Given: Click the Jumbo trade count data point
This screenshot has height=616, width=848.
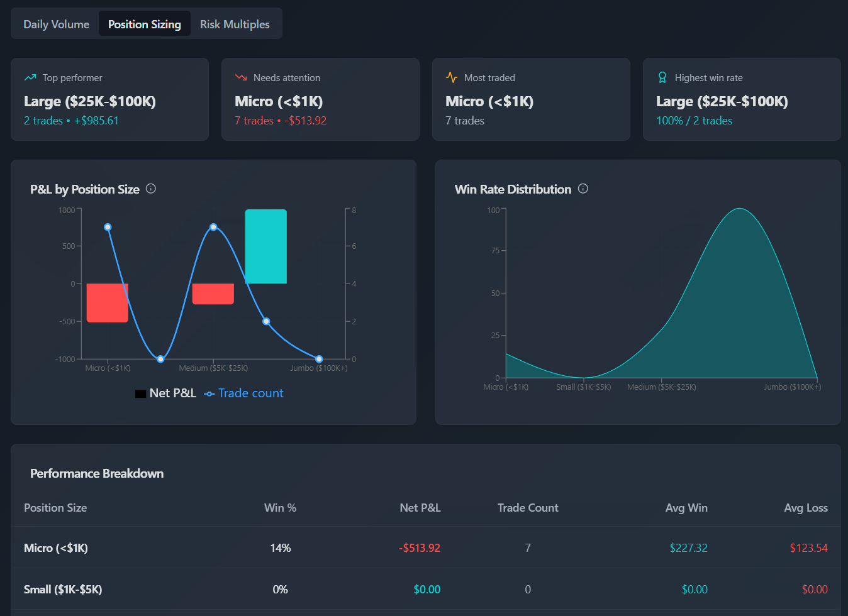Looking at the screenshot, I should click(318, 359).
